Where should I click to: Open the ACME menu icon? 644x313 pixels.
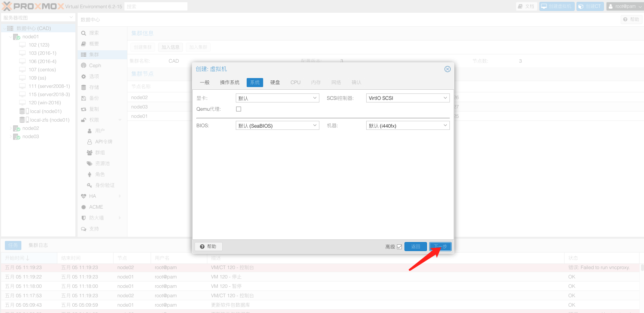[84, 207]
